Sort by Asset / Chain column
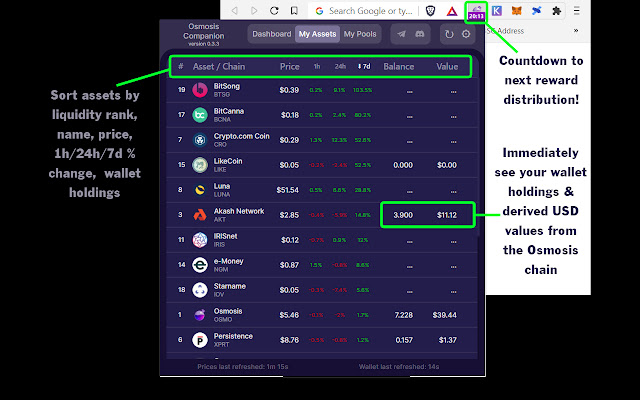Screen dimensions: 640x400 pos(219,67)
